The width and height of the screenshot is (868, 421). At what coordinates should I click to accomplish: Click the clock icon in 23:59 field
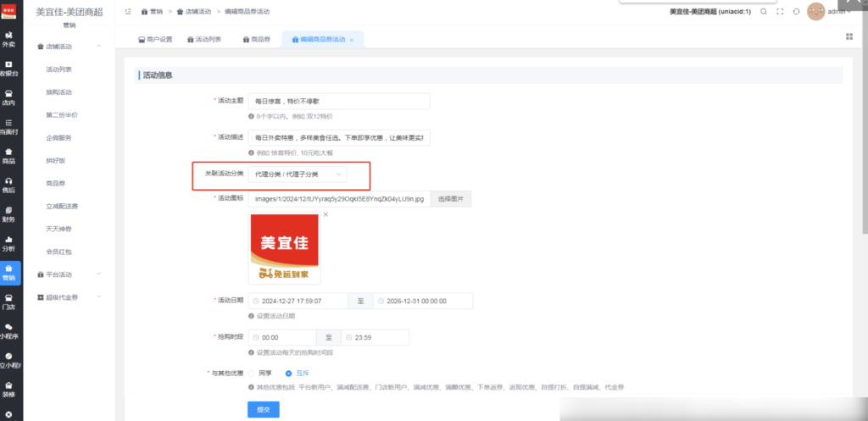pyautogui.click(x=348, y=337)
